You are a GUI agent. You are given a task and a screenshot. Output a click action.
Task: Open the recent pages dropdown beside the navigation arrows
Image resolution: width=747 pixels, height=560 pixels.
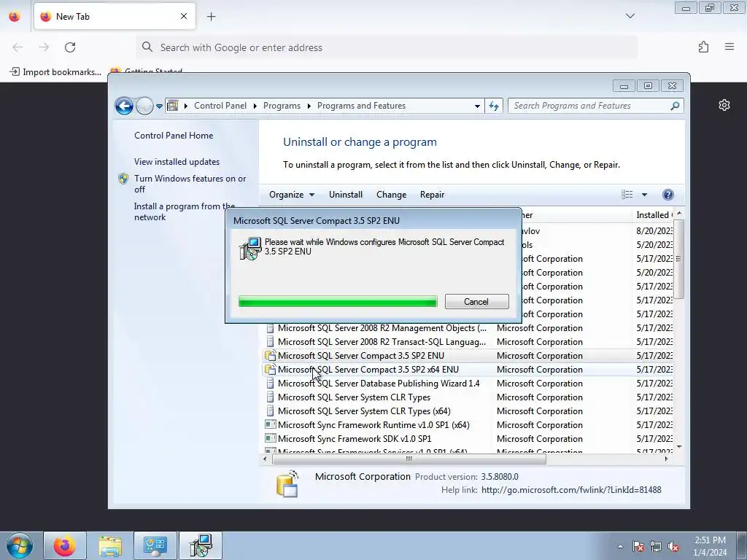[x=159, y=106]
